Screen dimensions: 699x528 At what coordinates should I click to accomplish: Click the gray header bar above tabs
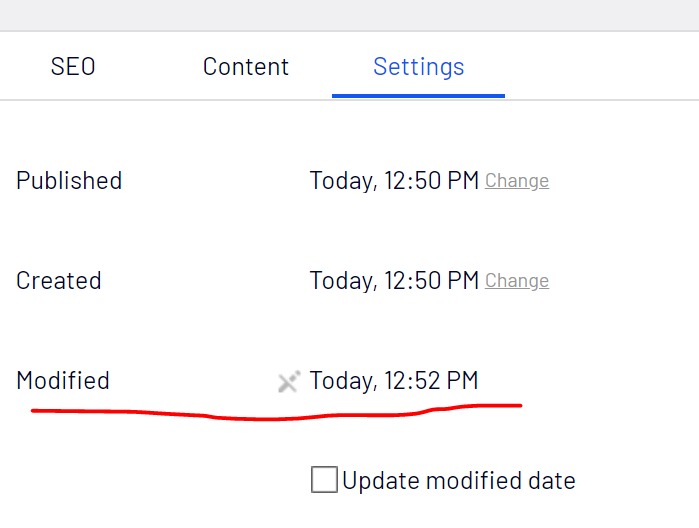point(349,15)
